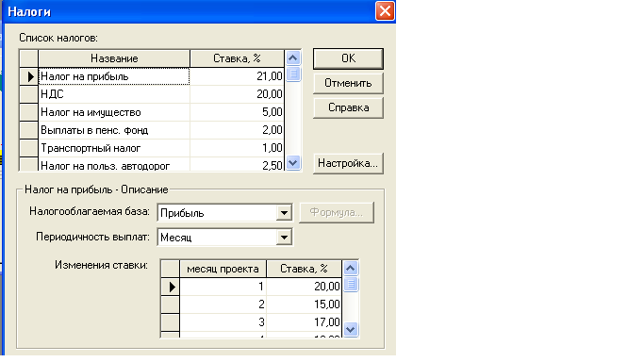Click month 1 cell in rate changes

tap(223, 287)
